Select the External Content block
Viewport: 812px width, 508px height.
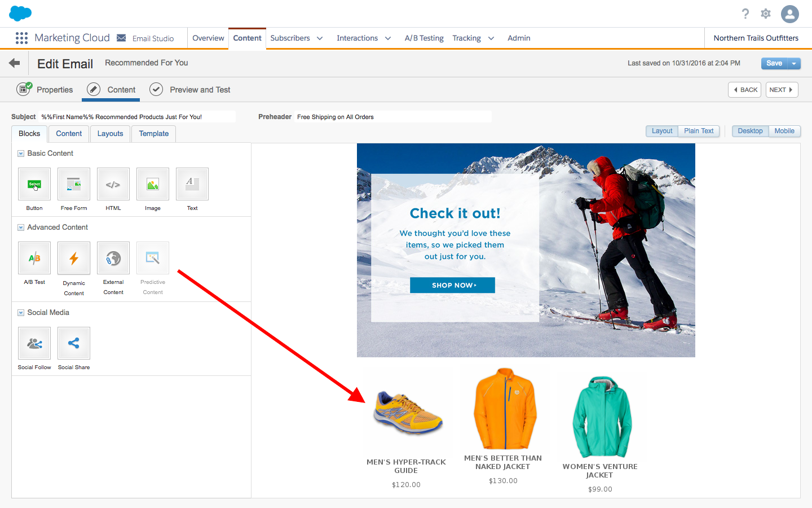(x=113, y=258)
